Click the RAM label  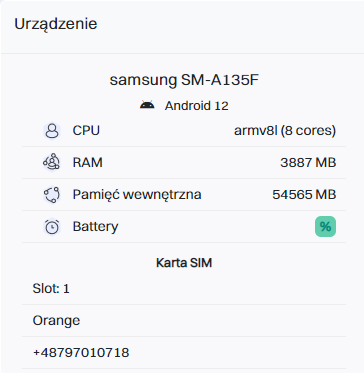[88, 163]
